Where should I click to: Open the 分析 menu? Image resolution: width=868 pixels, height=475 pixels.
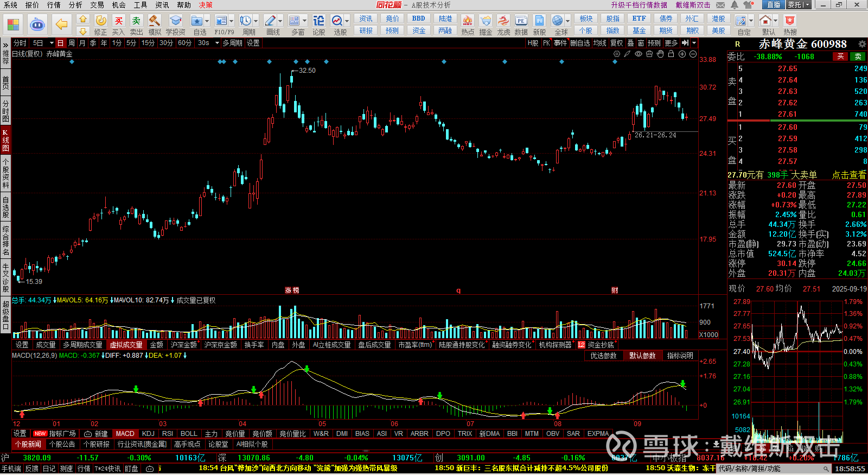pyautogui.click(x=75, y=5)
